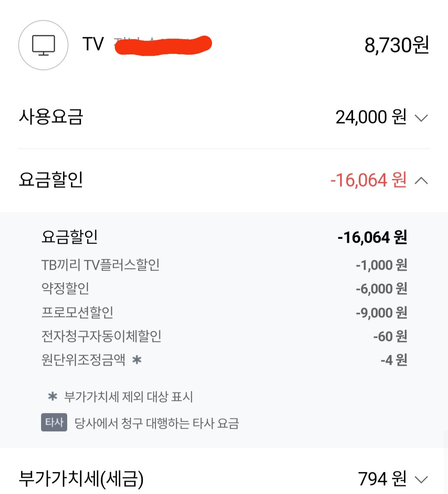Tap the 당사에서 청구 대행하는 타사 요금 note
Image resolution: width=448 pixels, height=494 pixels.
point(157,423)
